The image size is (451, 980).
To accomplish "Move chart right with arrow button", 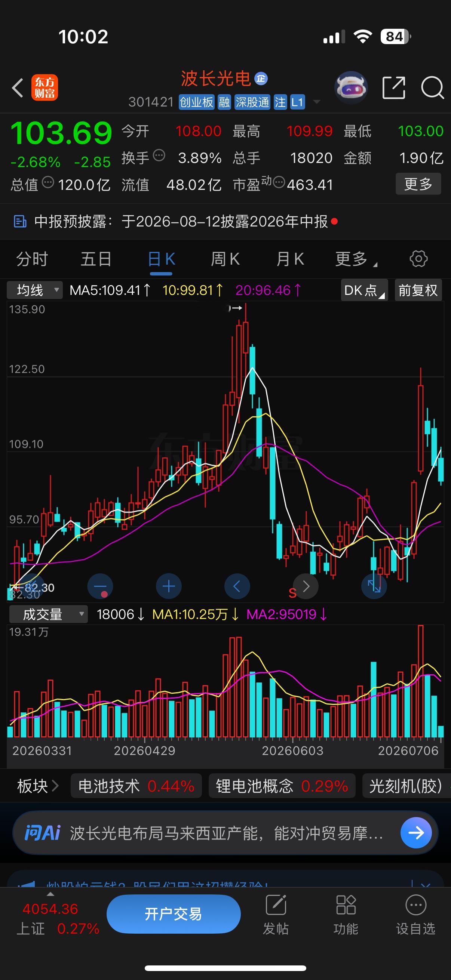I will [x=306, y=586].
